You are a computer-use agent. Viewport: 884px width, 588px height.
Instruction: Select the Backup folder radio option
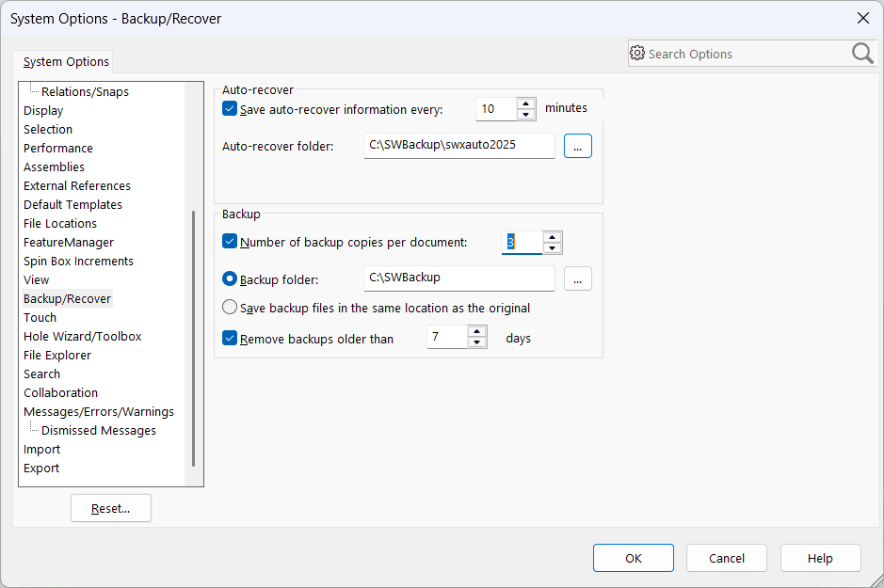(x=229, y=278)
